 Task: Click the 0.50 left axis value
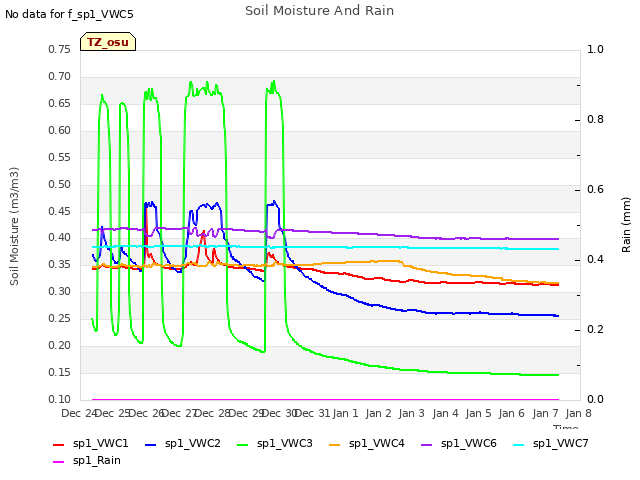tap(60, 184)
